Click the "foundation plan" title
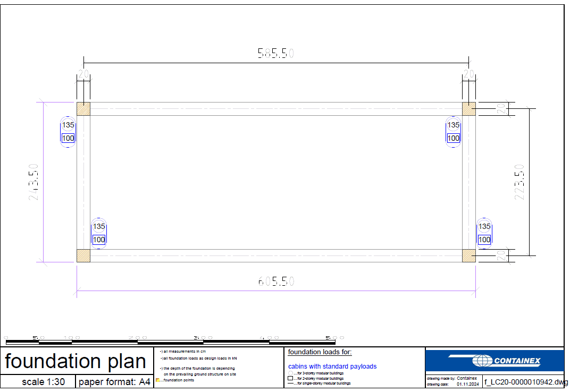570x392 pixels. tap(76, 361)
